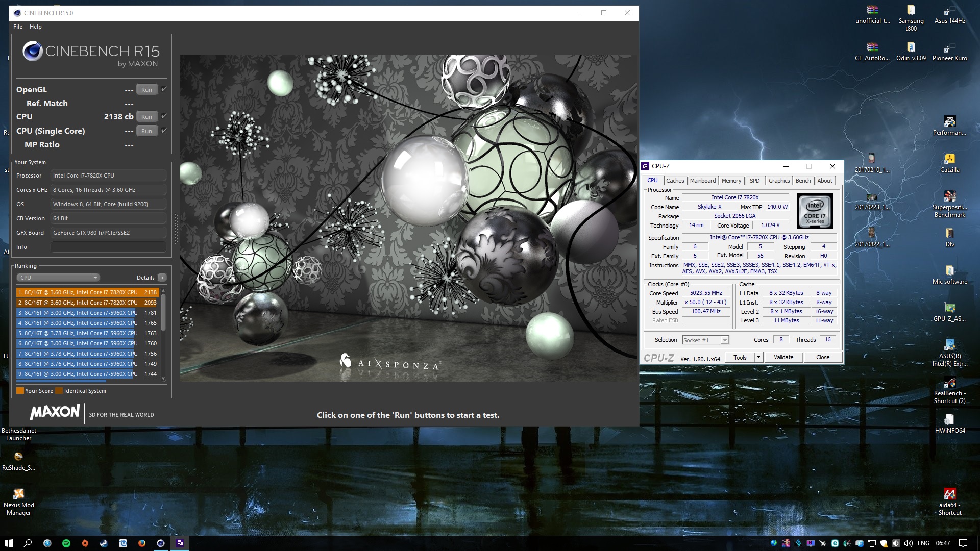Open Firefox from taskbar

[x=142, y=543]
